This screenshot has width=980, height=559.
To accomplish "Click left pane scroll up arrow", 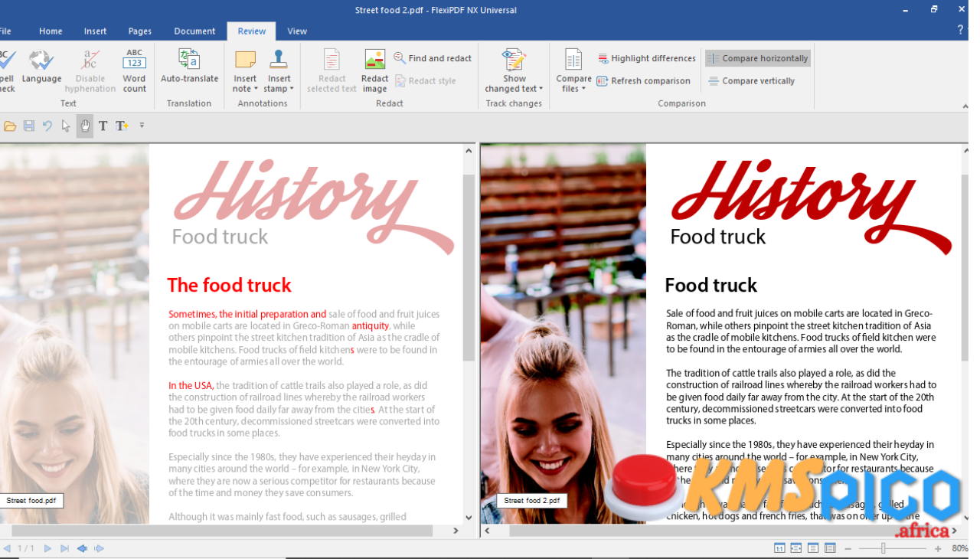I will [x=469, y=151].
